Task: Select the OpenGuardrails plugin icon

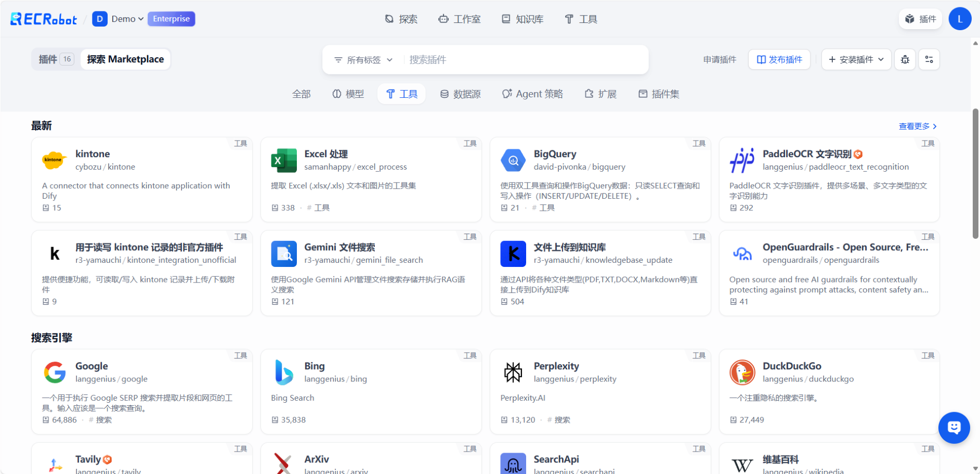Action: [742, 253]
